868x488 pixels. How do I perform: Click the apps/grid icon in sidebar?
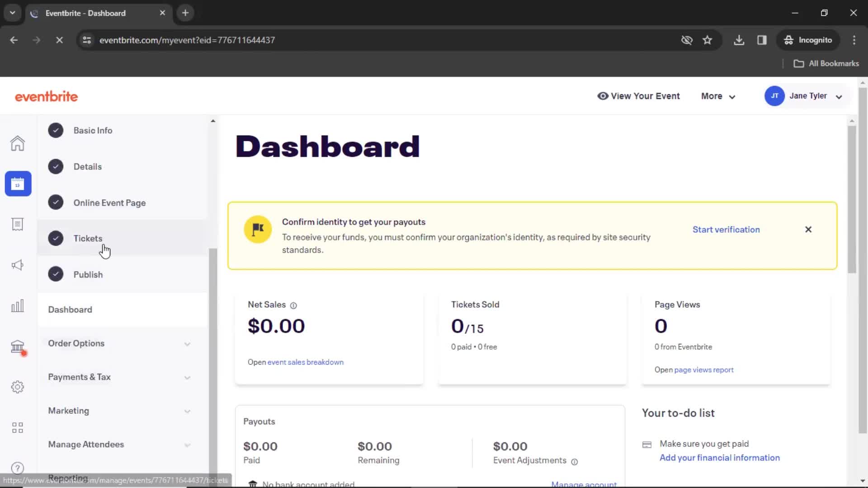tap(17, 427)
